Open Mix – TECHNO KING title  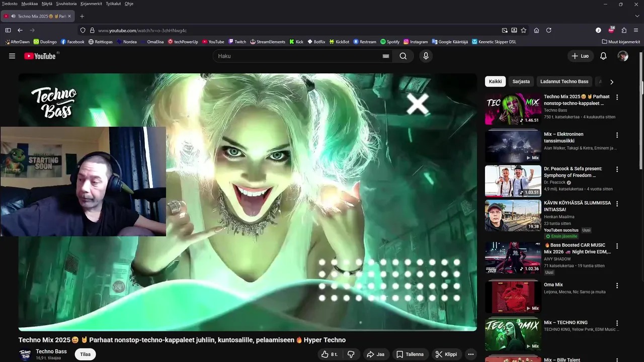click(566, 322)
